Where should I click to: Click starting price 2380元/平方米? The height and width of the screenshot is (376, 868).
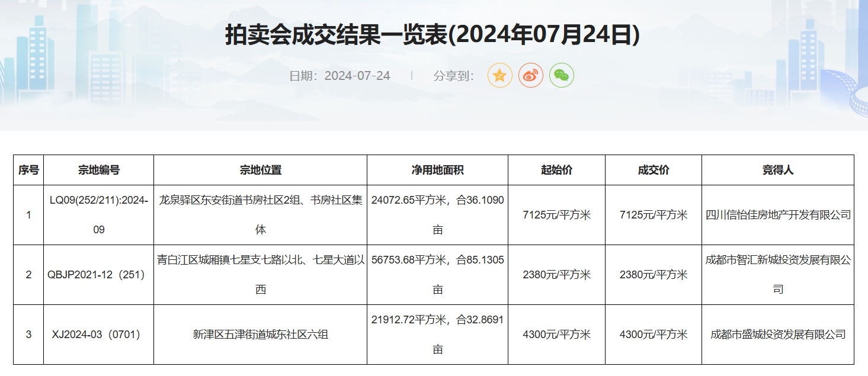pyautogui.click(x=557, y=275)
